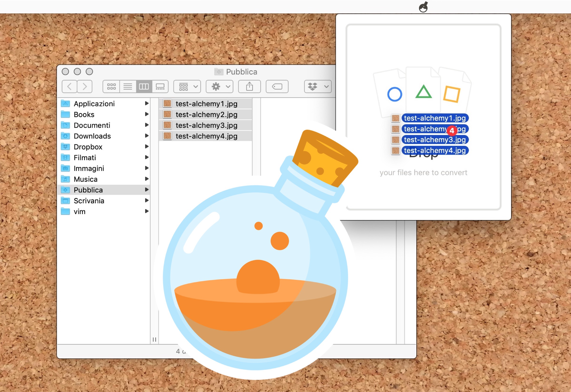
Task: Navigate forward in Finder
Action: point(85,86)
